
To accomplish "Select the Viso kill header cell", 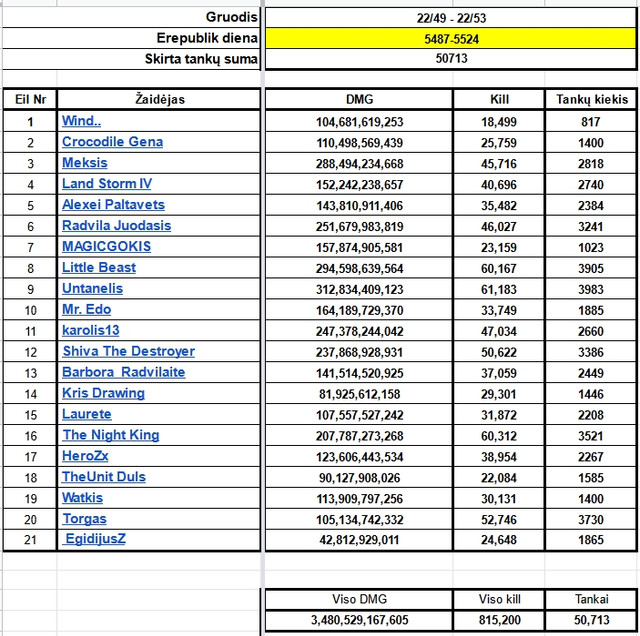I will coord(499,599).
